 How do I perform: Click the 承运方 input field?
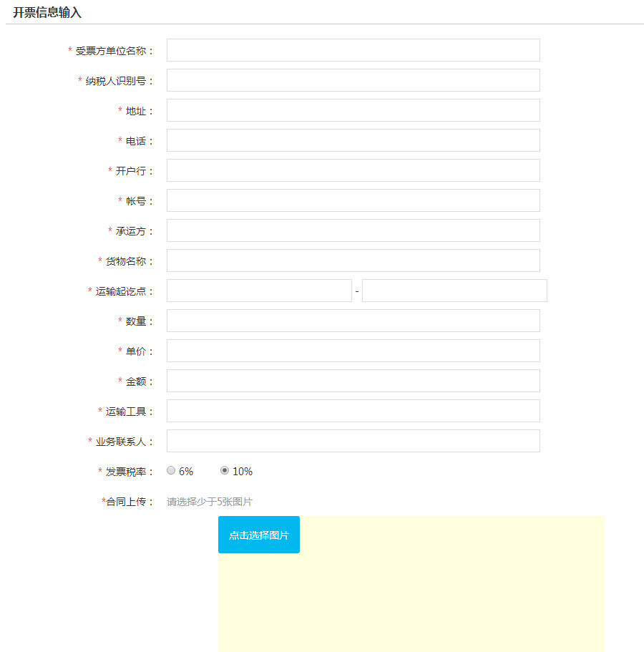pos(353,230)
